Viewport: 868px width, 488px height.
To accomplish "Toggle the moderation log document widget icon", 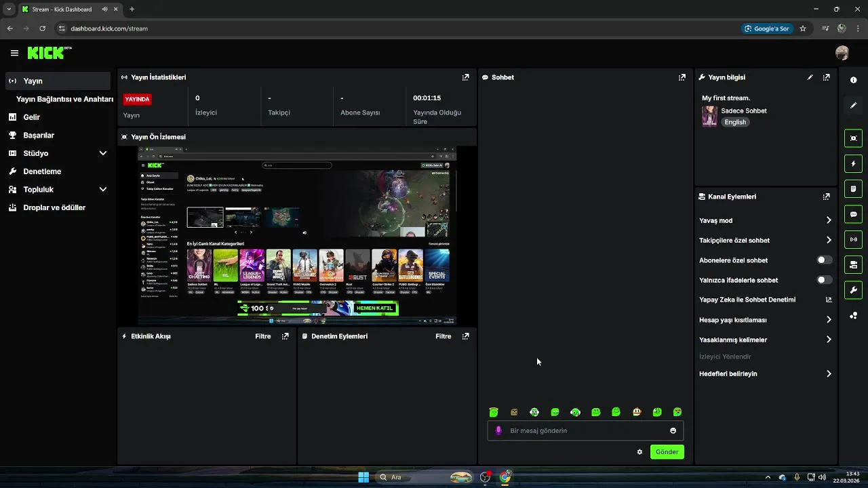I will coord(853,188).
